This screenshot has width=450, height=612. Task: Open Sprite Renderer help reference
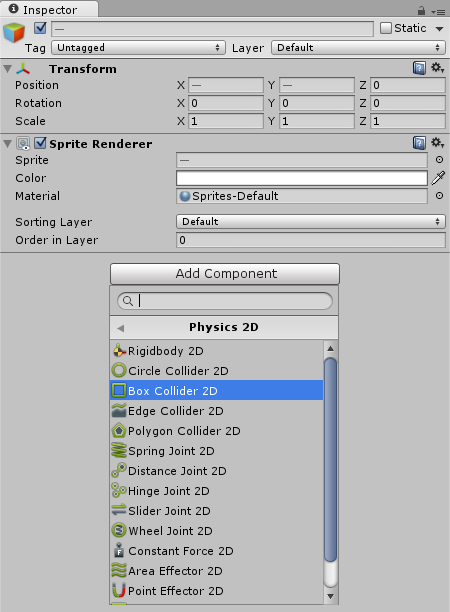419,143
